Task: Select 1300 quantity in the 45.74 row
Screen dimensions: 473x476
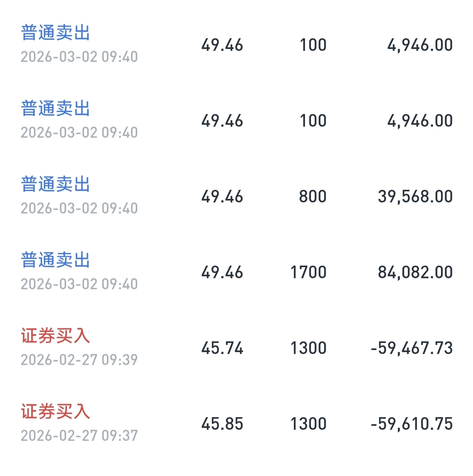Action: tap(308, 348)
